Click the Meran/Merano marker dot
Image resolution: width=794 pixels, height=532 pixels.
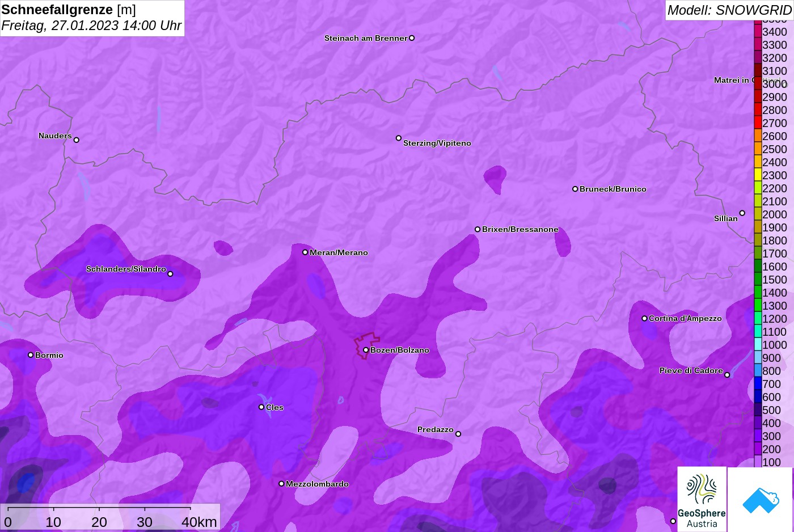(305, 252)
